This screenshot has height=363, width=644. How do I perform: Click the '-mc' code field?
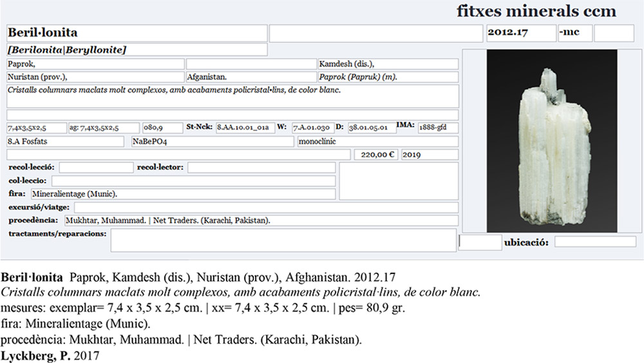point(575,33)
